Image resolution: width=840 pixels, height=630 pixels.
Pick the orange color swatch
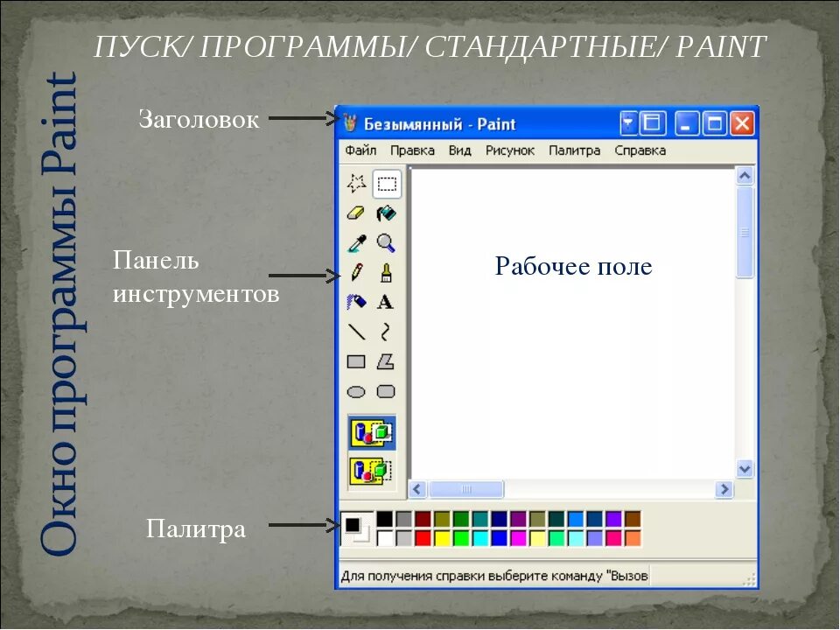pos(633,538)
